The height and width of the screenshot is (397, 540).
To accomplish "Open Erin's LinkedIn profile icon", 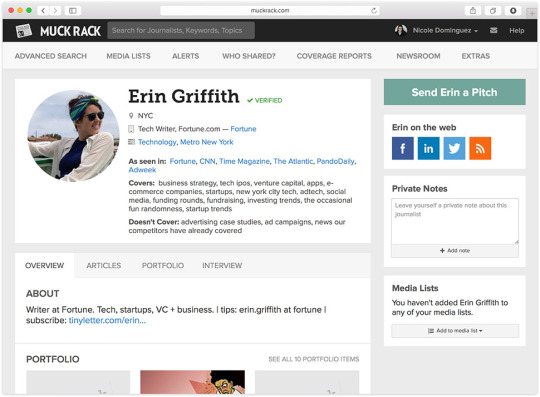I will click(428, 148).
